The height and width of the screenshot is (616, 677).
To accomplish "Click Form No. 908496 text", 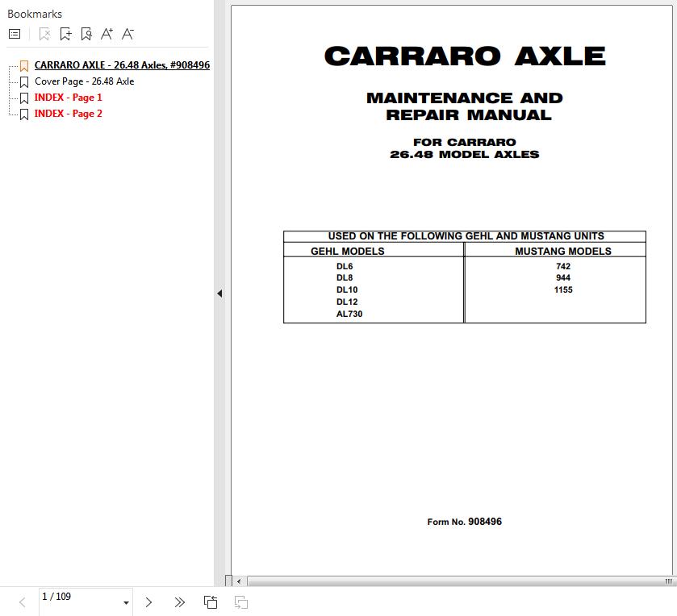I will [x=465, y=522].
